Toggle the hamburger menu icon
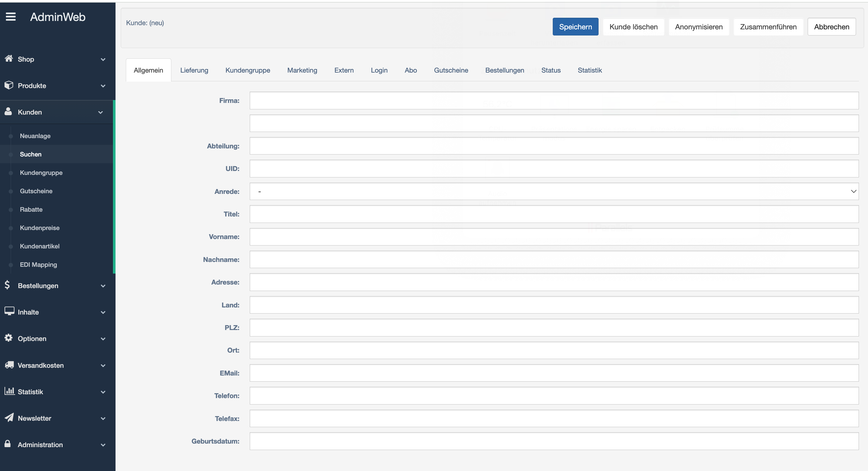Image resolution: width=868 pixels, height=471 pixels. [x=11, y=16]
